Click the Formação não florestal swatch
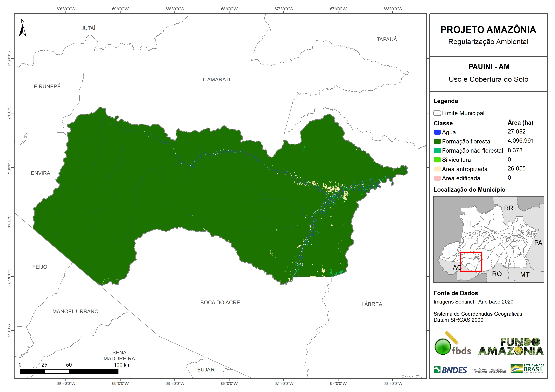The width and height of the screenshot is (555, 392). click(x=437, y=150)
